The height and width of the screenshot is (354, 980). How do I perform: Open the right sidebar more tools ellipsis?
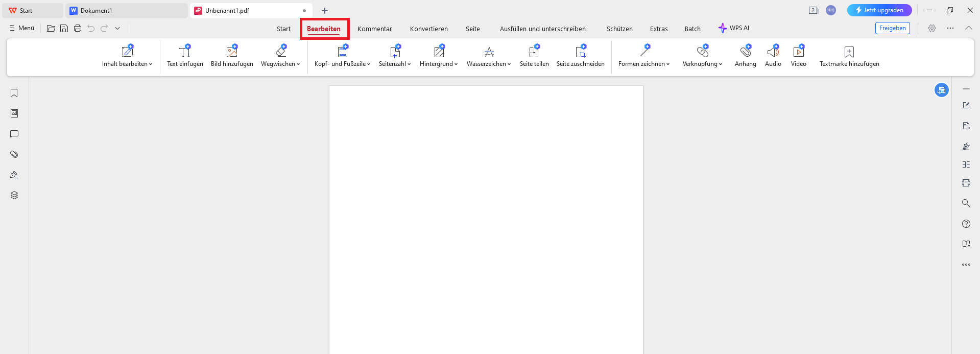point(966,265)
